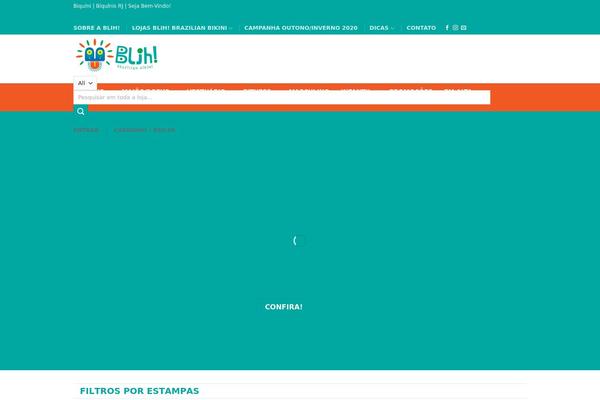
Task: Open Sobre a Blih! page
Action: (96, 28)
